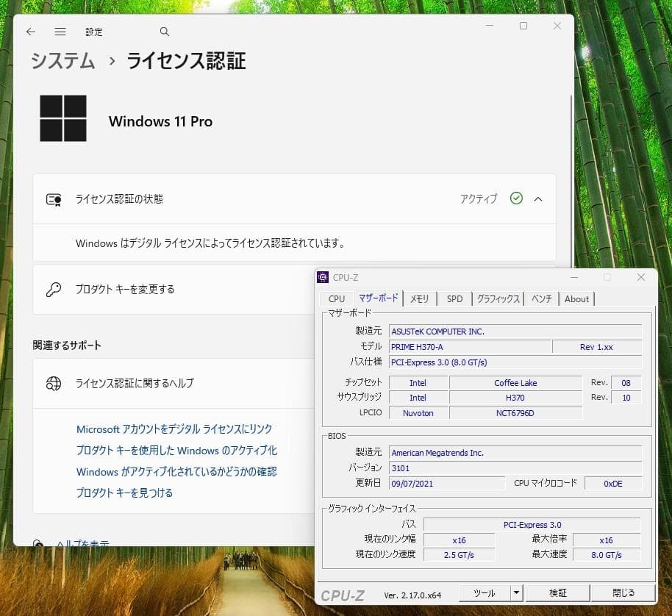Viewport: 672px width, 616px height.
Task: Minimize the CPU-Z window
Action: pos(574,277)
